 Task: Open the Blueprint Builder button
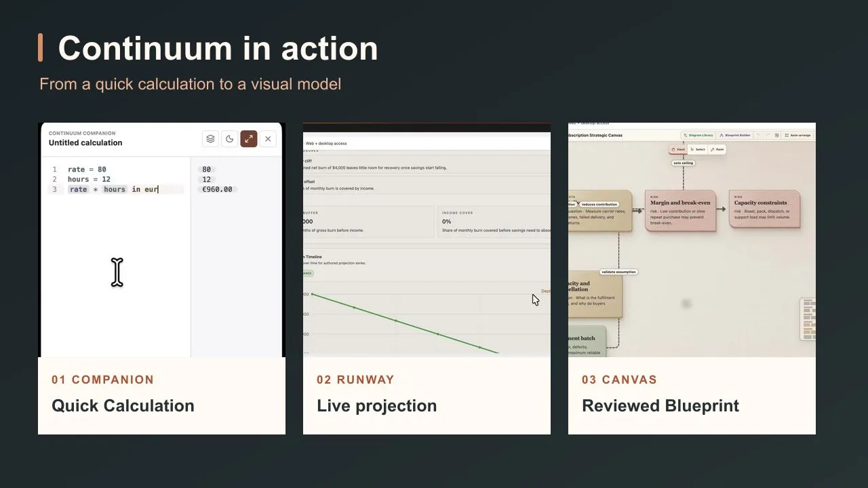point(734,135)
